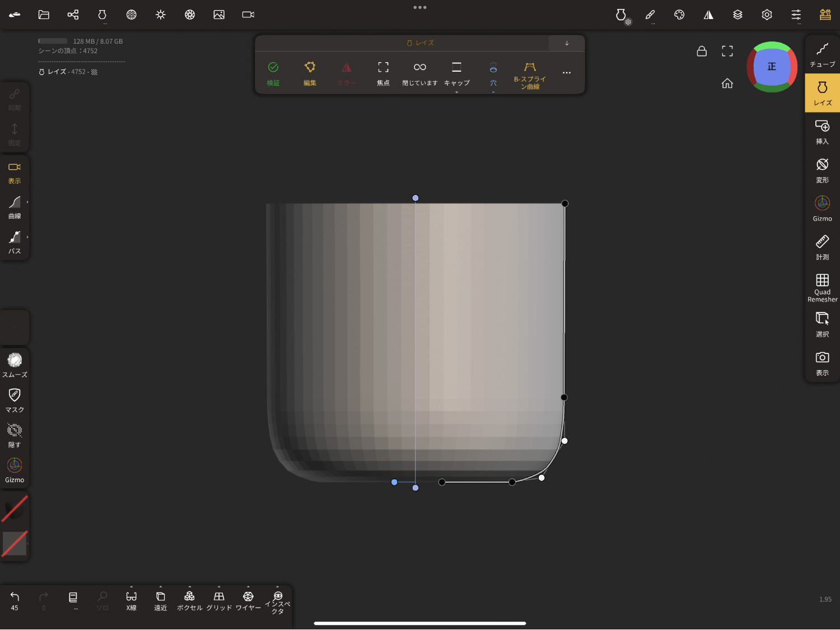This screenshot has height=630, width=840.
Task: Select the スムーズ smooth brush
Action: (15, 365)
